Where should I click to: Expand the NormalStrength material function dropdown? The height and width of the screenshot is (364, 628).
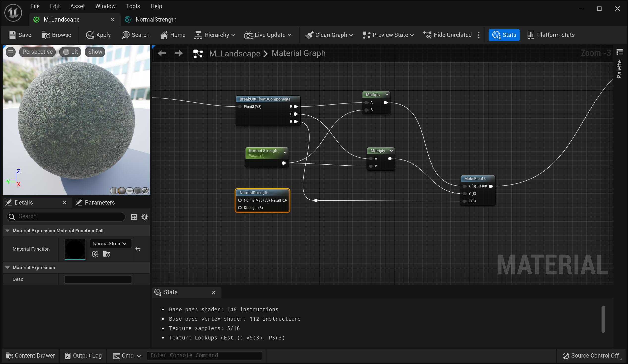coord(110,244)
